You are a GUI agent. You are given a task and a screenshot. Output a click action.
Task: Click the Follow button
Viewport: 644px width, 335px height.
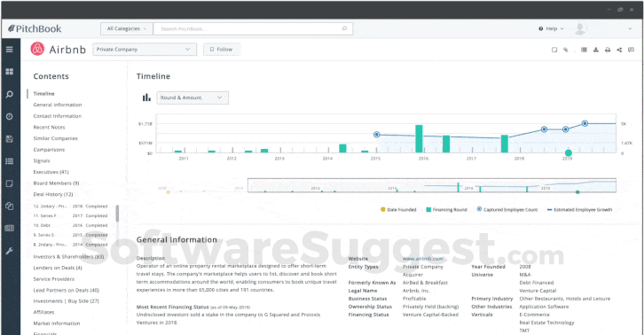point(222,50)
